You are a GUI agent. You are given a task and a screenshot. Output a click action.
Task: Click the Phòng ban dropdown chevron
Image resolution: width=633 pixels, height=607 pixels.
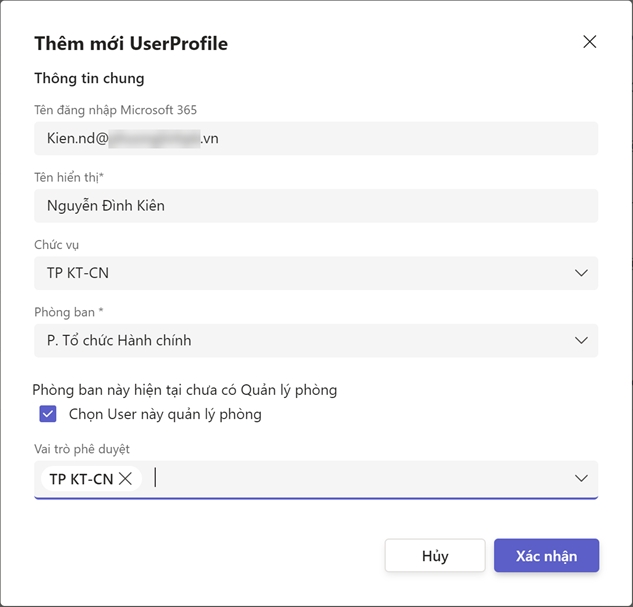(581, 340)
